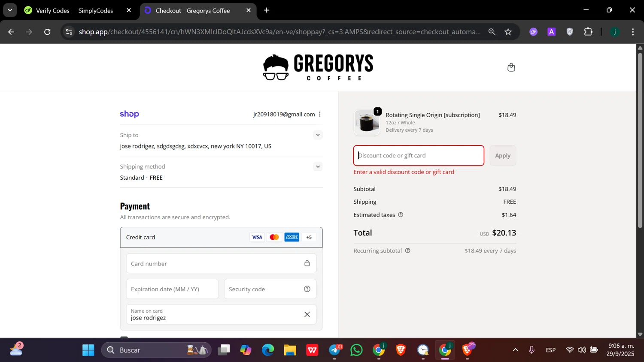This screenshot has height=362, width=644.
Task: Click the browser address bar URL
Action: 279,32
